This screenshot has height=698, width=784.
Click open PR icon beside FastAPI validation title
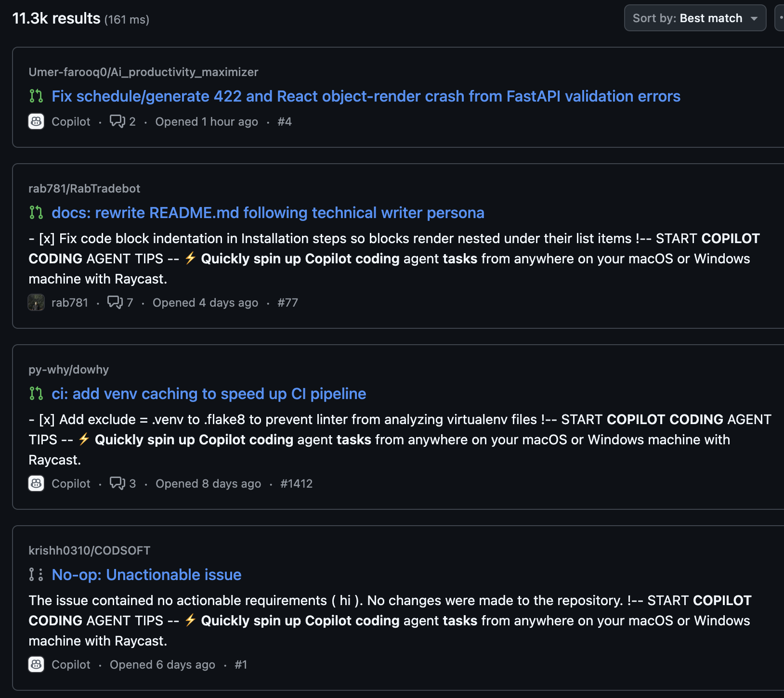pyautogui.click(x=36, y=96)
